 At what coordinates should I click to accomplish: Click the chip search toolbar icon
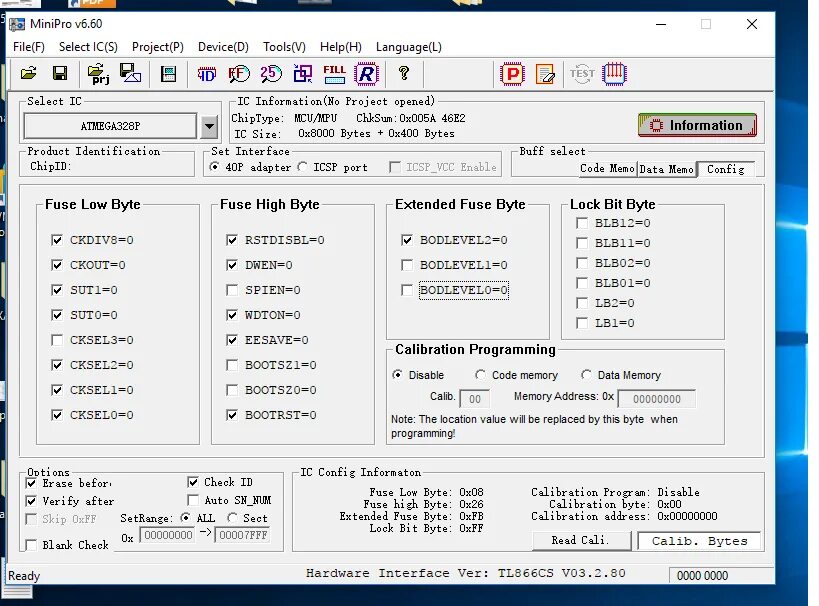tap(168, 74)
